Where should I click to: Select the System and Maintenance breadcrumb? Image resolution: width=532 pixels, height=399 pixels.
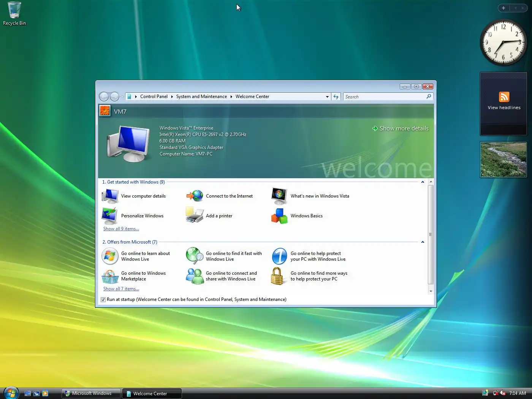[201, 97]
